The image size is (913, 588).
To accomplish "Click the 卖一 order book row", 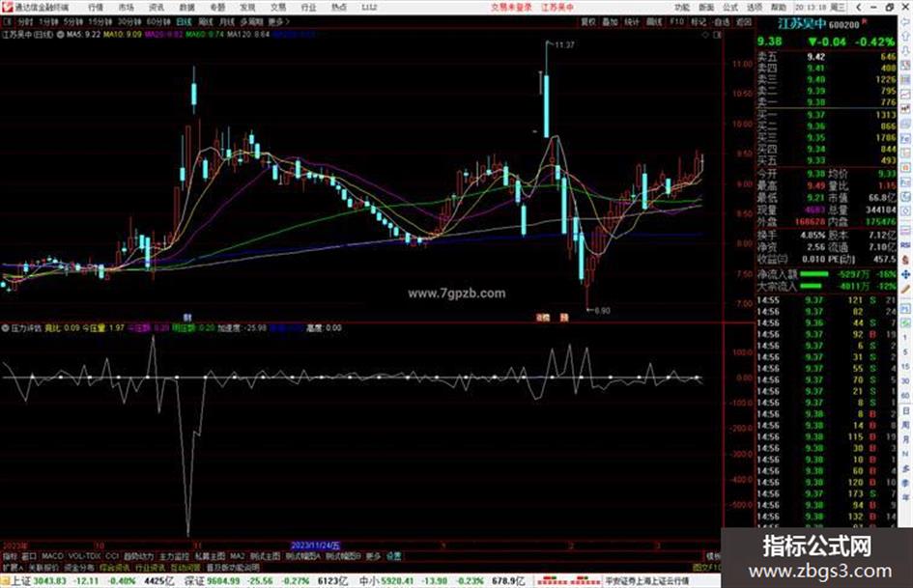I will pyautogui.click(x=826, y=102).
